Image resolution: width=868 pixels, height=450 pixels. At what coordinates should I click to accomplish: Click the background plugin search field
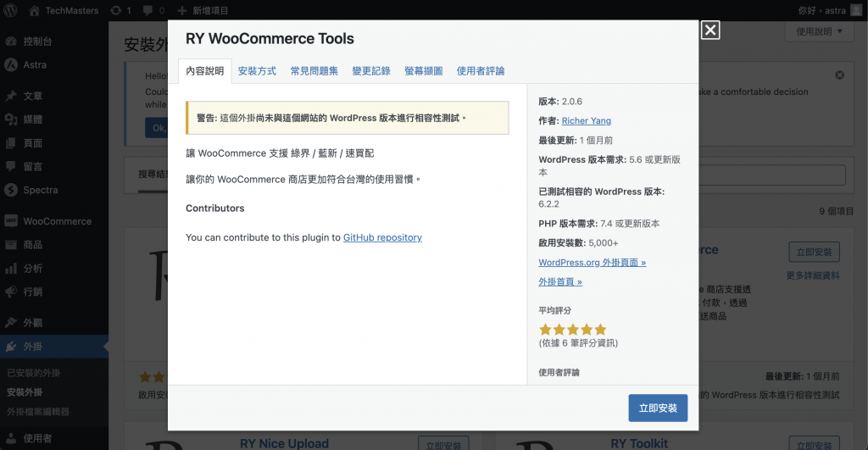[772, 175]
